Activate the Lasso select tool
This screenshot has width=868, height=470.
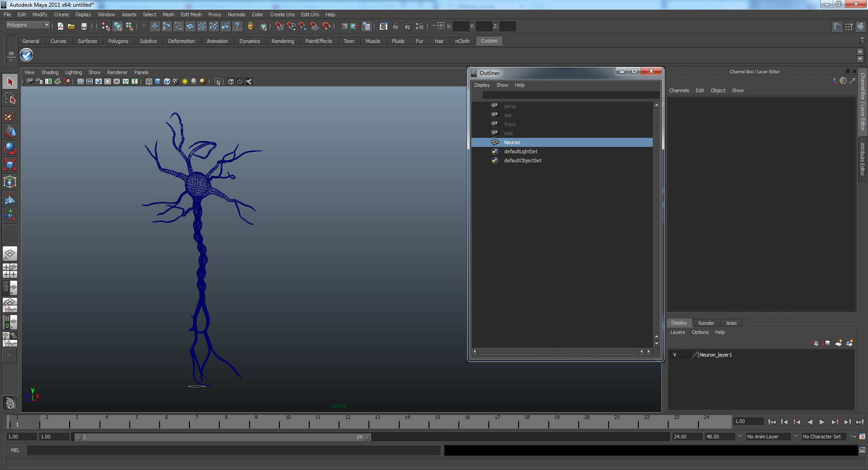coord(10,99)
